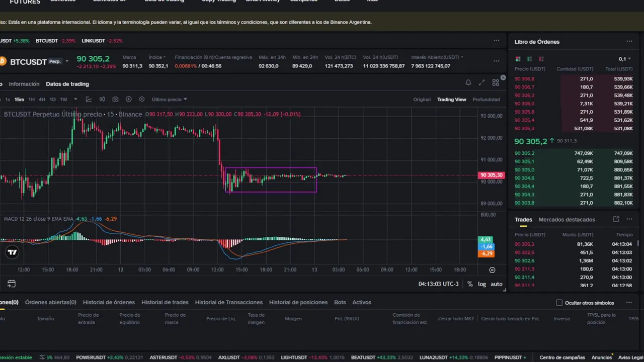Click LINKUSDT ticker in top bar
Image resolution: width=644 pixels, height=362 pixels.
(x=102, y=41)
